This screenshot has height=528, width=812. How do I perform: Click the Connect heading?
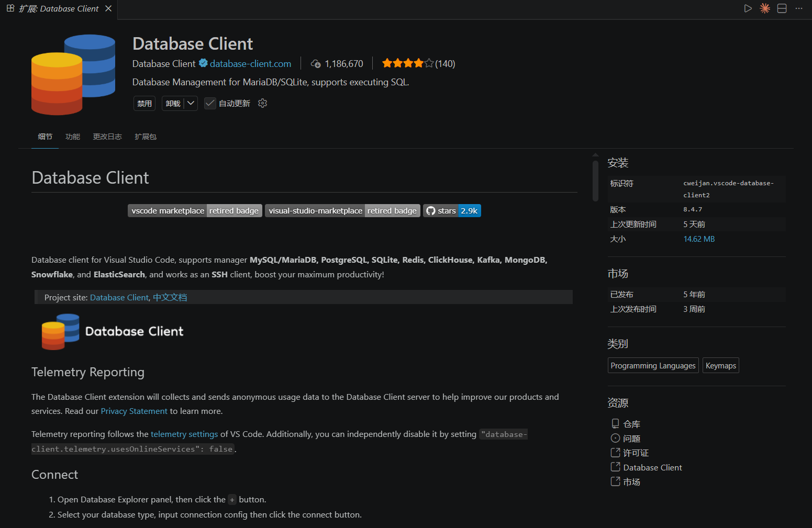[x=54, y=475]
